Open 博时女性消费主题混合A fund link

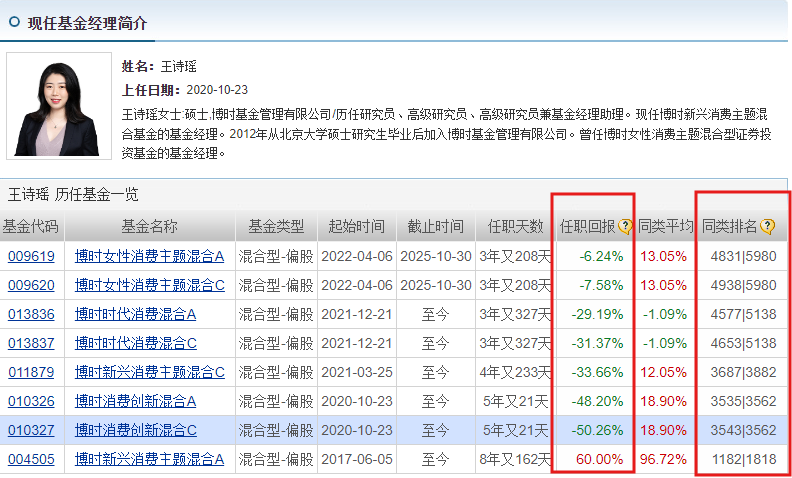pos(150,256)
